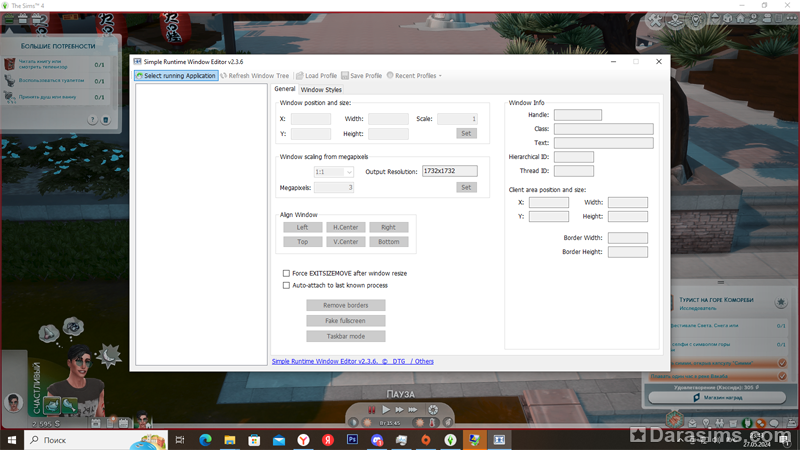
Task: Click the trash icon in the needs panel
Action: tap(106, 120)
